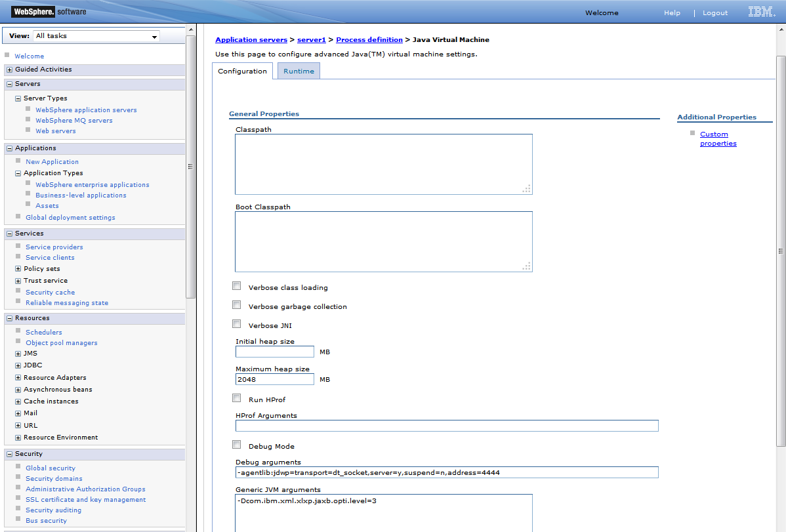Open Service providers link

click(x=54, y=247)
